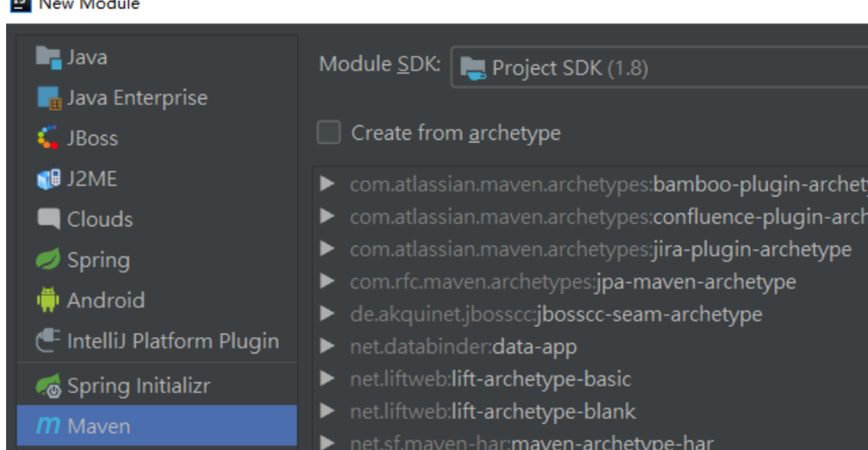
Task: Select net.databinder:data-app row text
Action: click(x=463, y=347)
